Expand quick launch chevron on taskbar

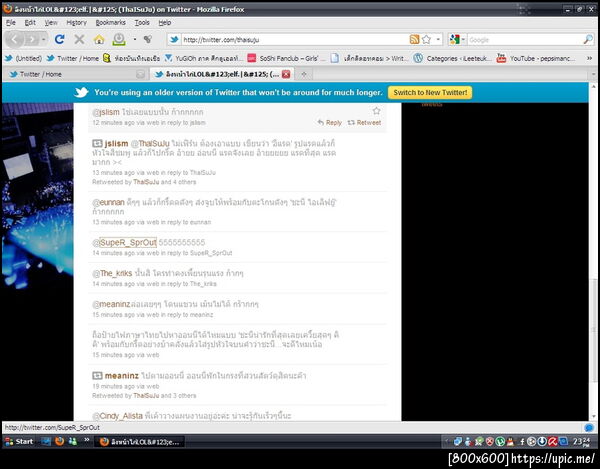pos(86,440)
